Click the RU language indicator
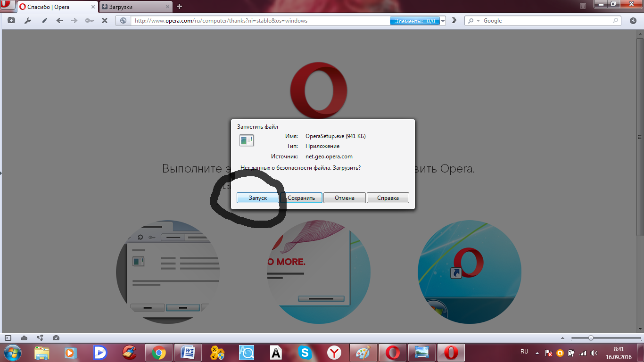The height and width of the screenshot is (362, 644). click(x=524, y=352)
